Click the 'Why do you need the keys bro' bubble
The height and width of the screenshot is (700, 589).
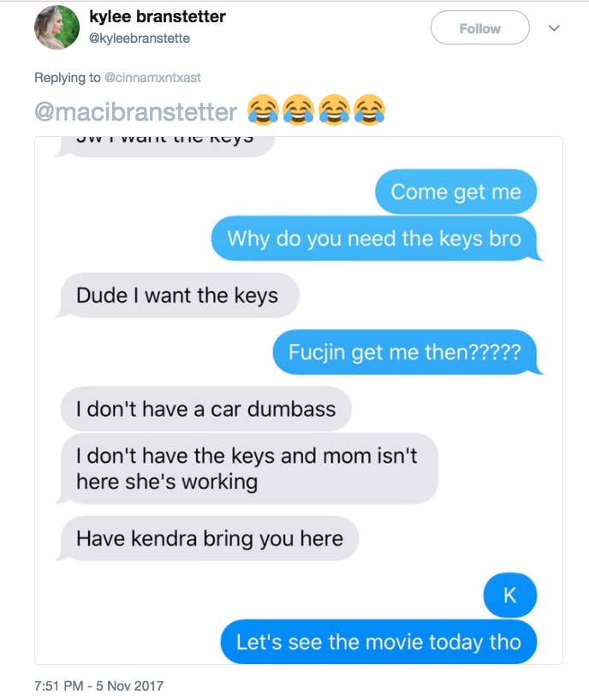[x=374, y=239]
